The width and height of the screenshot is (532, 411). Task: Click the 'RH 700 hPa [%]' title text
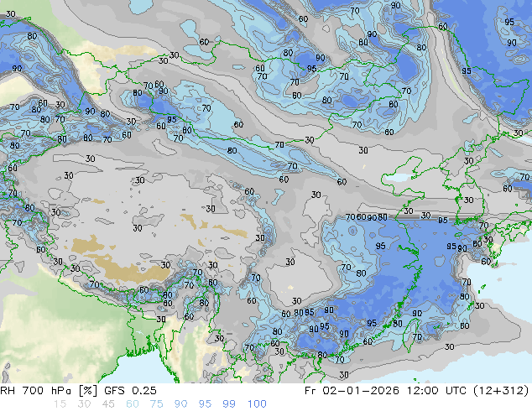point(49,391)
